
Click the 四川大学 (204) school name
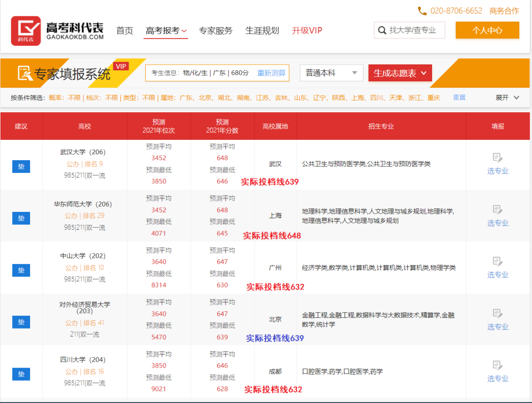[x=83, y=360]
